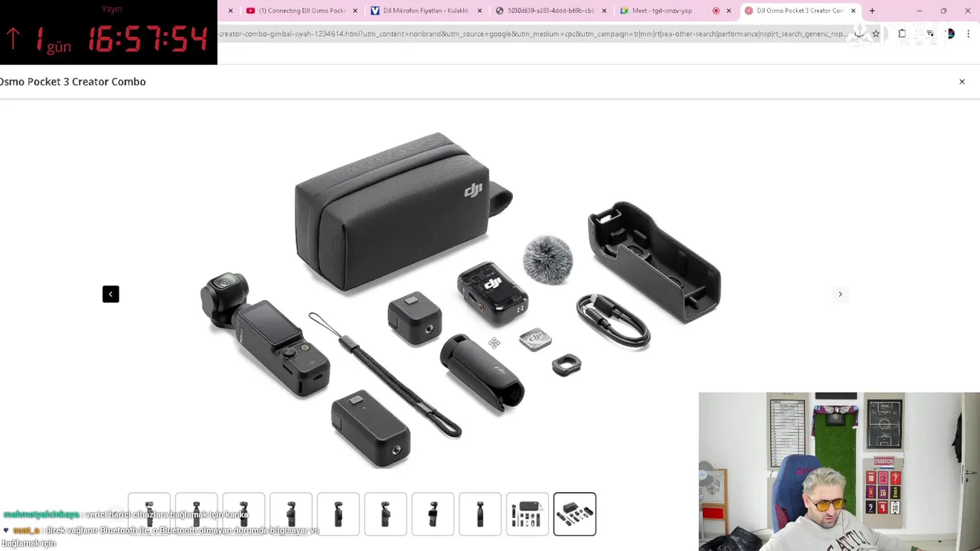Image resolution: width=980 pixels, height=551 pixels.
Task: Open a new browser tab with plus button
Action: point(872,11)
